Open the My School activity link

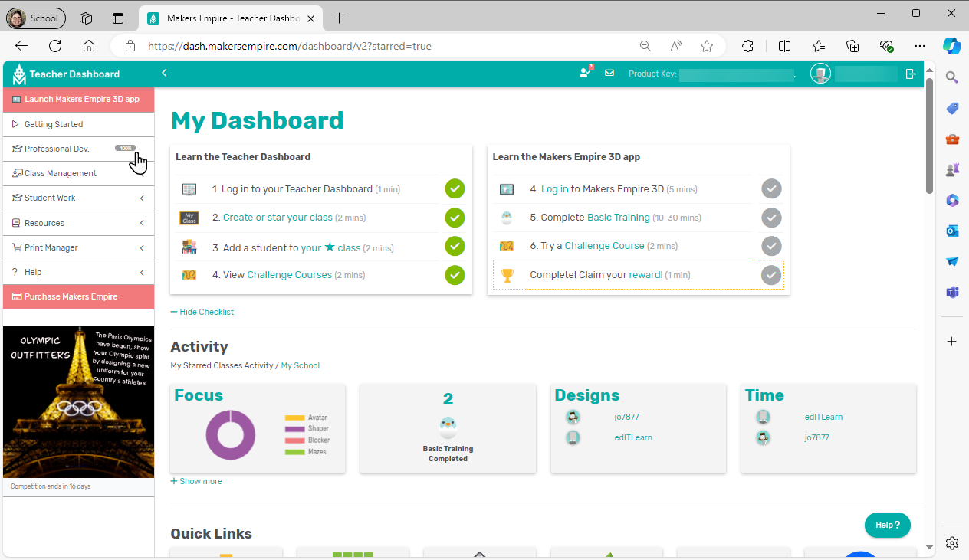tap(300, 365)
